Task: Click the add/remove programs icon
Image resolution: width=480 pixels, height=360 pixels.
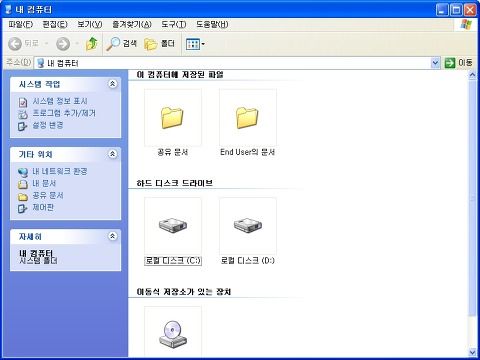Action: tap(23, 114)
